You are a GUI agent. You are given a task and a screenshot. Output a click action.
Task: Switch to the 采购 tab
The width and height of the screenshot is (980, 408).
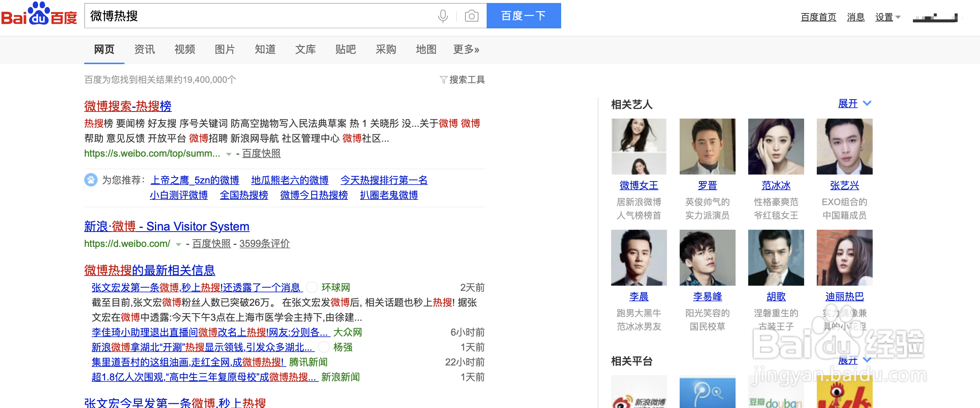(x=386, y=49)
